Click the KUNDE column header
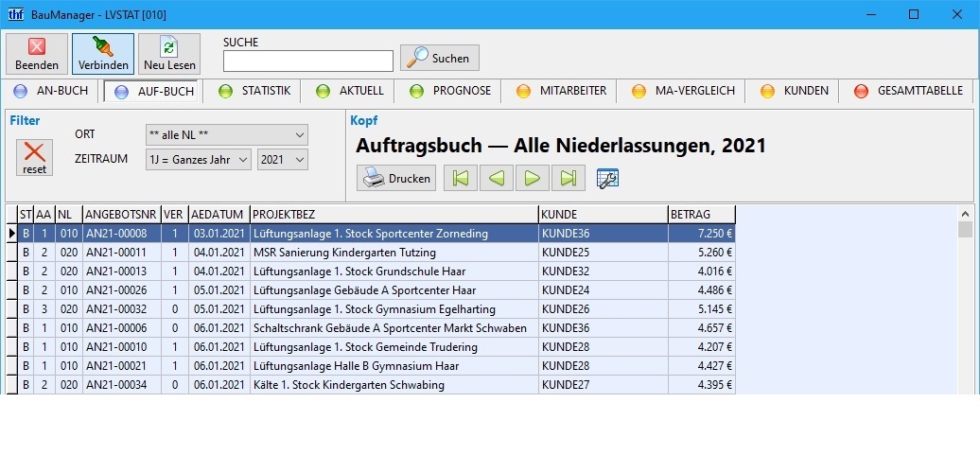 pos(604,215)
